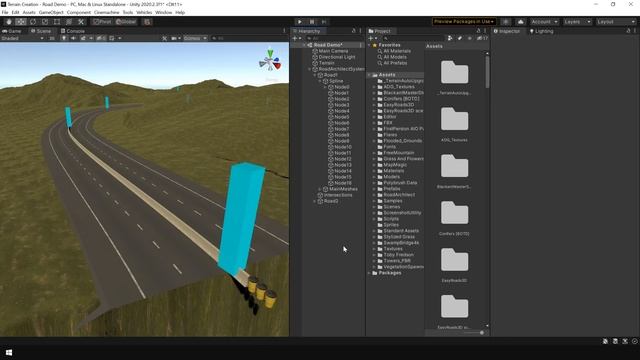Toggle hidden objects visibility count
The width and height of the screenshot is (640, 360).
pos(100,38)
